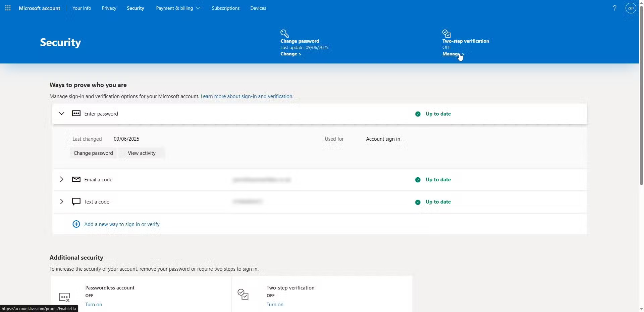Click the Passwordless account card icon
This screenshot has width=644, height=312.
click(64, 297)
